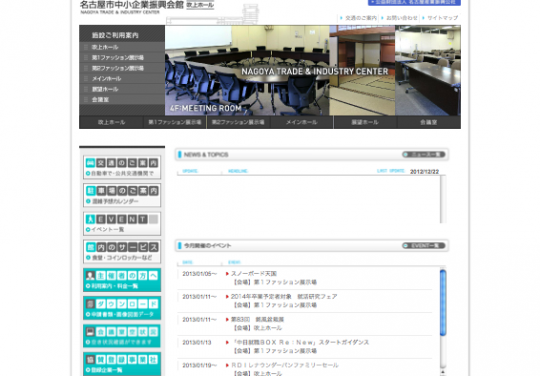540x376 pixels.
Task: Select 会議室 in the 施設ご利用案内 menu
Action: [x=122, y=100]
